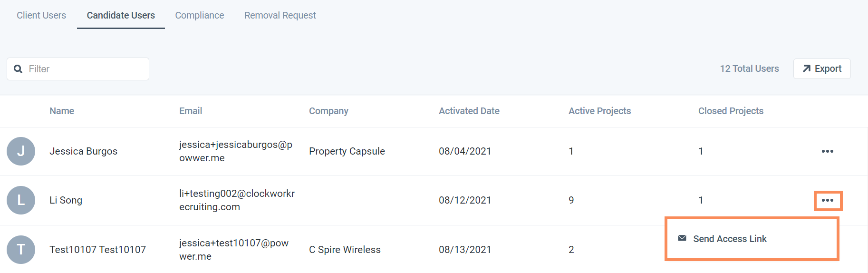Open the Compliance tab
This screenshot has width=868, height=273.
coord(200,15)
